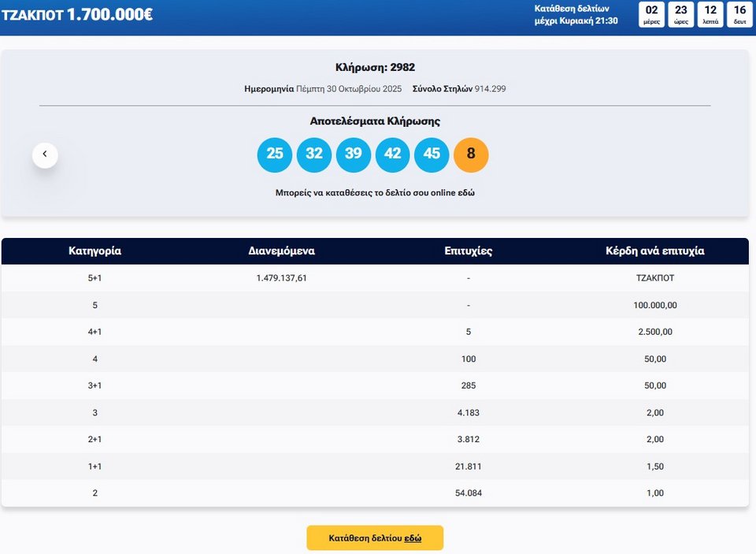The height and width of the screenshot is (554, 756).
Task: Click the draw title Κλήρωση: 2982
Action: [375, 68]
